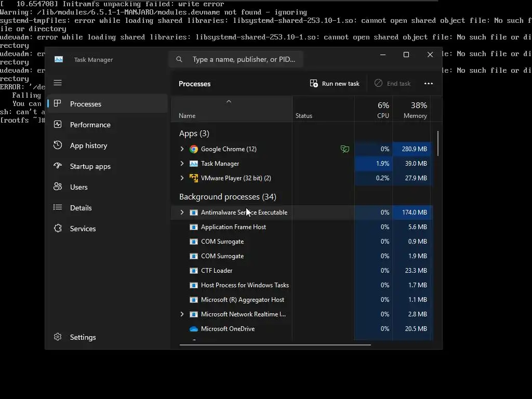The width and height of the screenshot is (532, 399).
Task: Click the Antimalware Service Executable icon
Action: (x=194, y=212)
